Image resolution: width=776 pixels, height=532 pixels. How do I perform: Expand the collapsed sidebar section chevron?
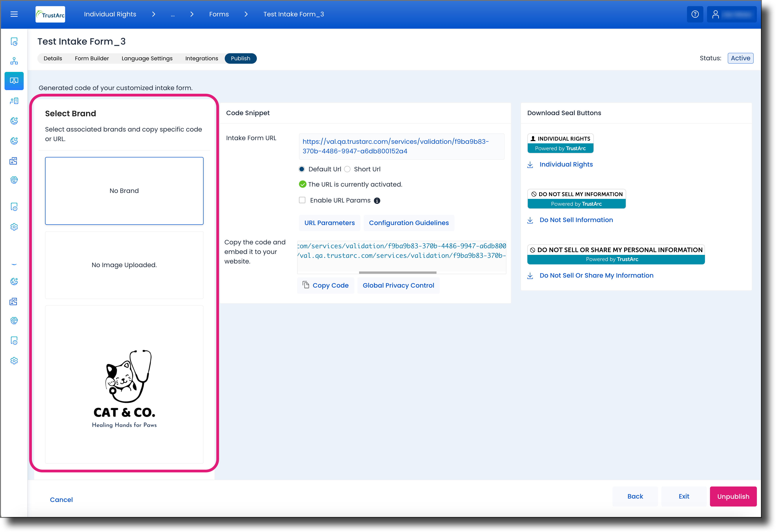pyautogui.click(x=14, y=264)
